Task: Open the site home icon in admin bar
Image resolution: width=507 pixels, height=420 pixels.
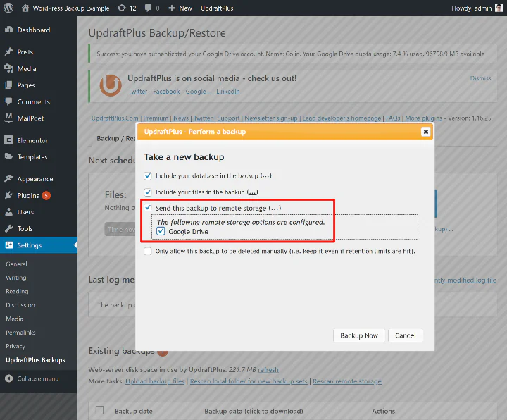Action: tap(25, 8)
